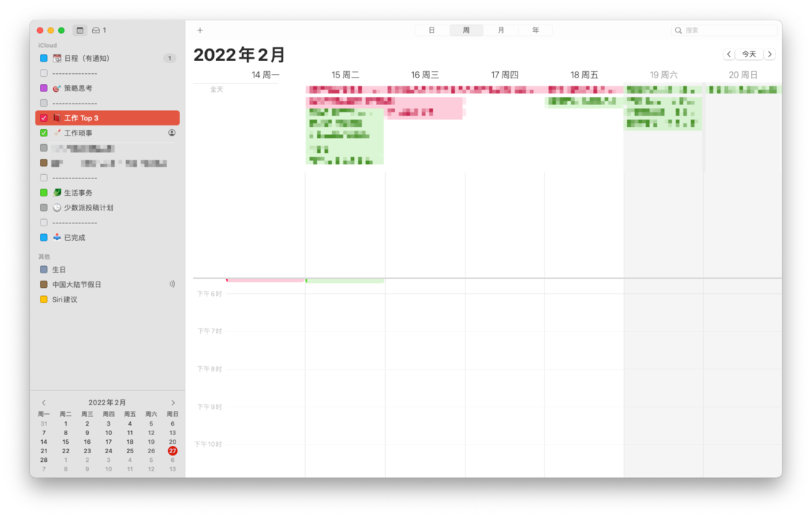Select highlighted date 27 in mini calendar

click(x=173, y=451)
